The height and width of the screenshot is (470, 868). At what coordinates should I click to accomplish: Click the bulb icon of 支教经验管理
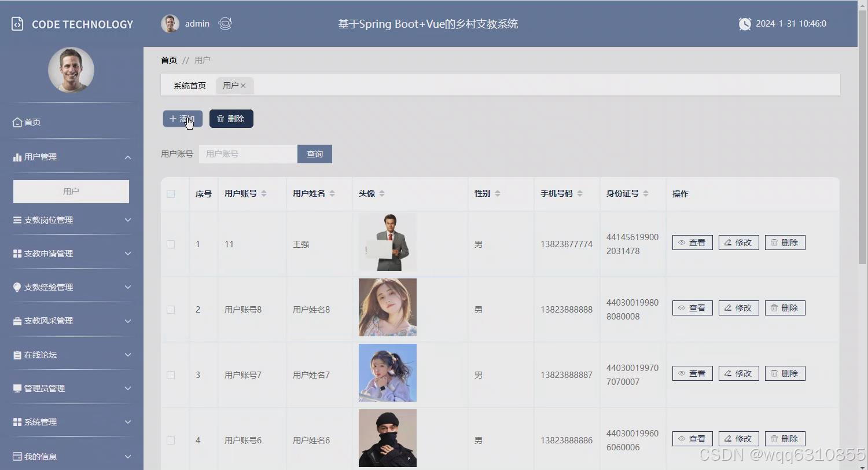coord(17,287)
